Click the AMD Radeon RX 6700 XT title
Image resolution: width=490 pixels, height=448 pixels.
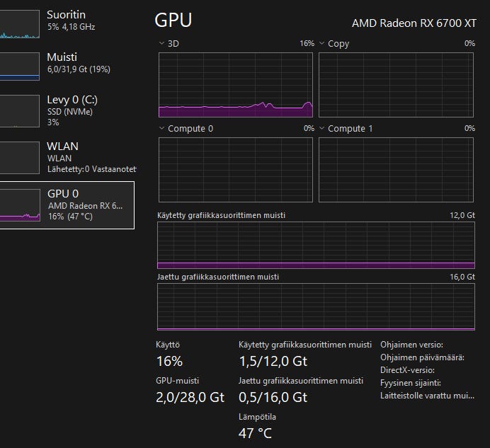pos(414,23)
